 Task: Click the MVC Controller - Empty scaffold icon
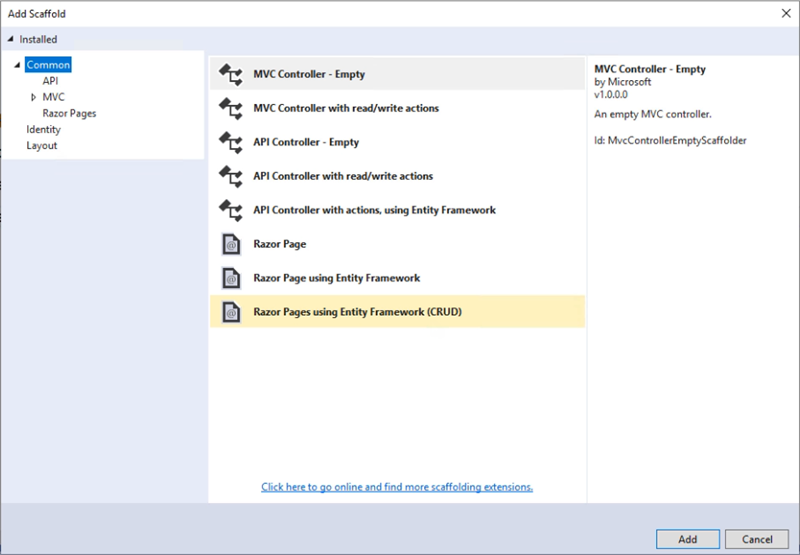[231, 74]
